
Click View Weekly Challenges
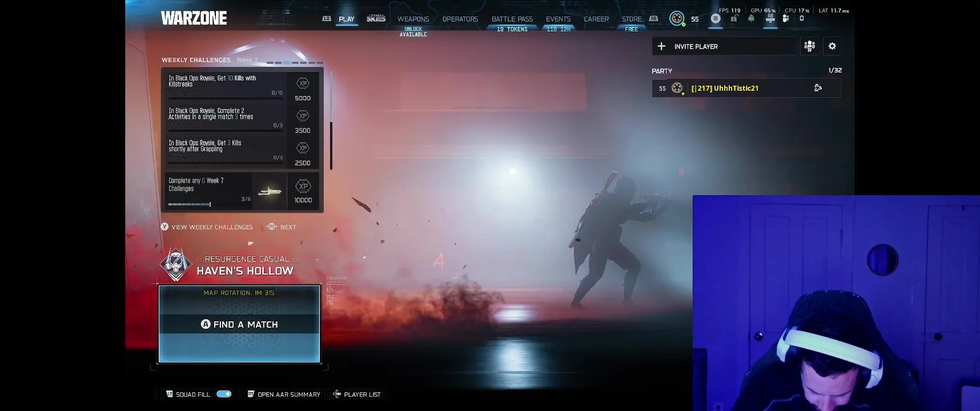click(x=212, y=227)
